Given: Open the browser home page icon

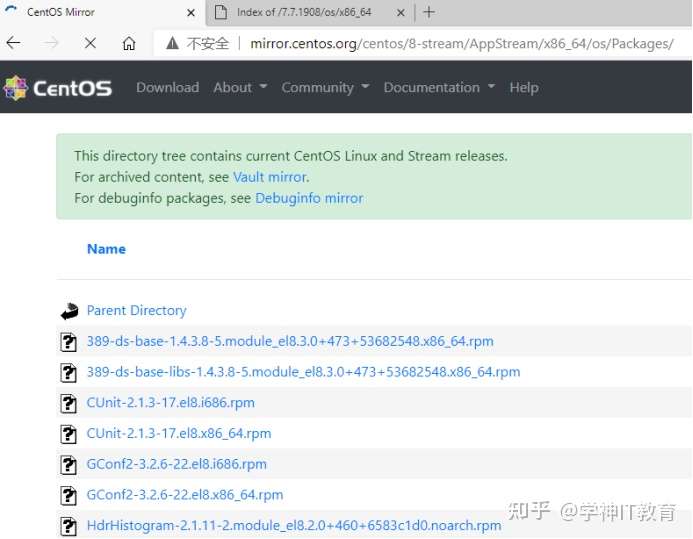Looking at the screenshot, I should [129, 43].
